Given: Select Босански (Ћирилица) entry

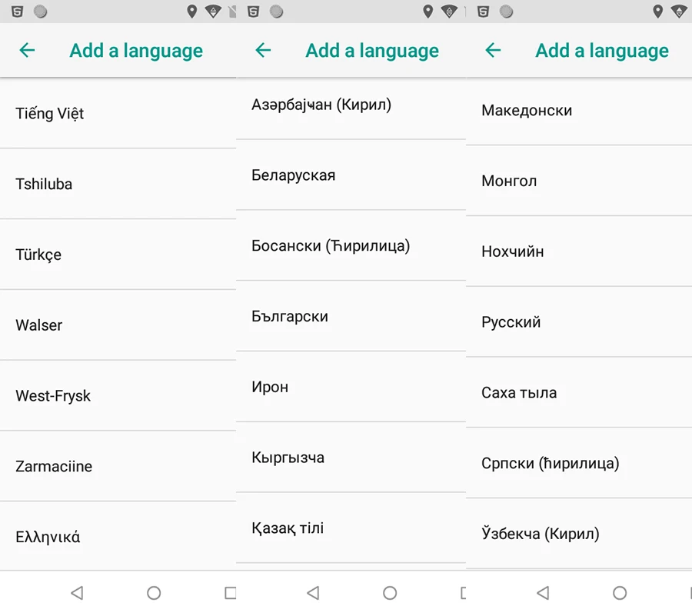Looking at the screenshot, I should [x=351, y=246].
